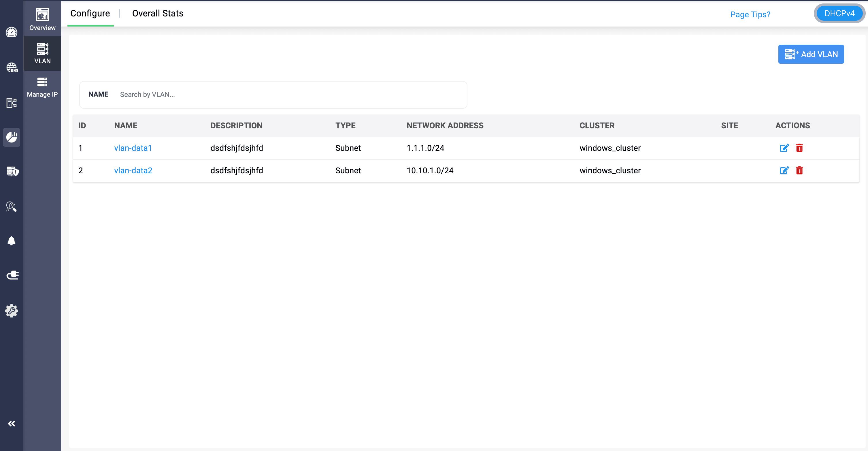Screen dimensions: 868x451
Task: Click the Add VLAN button
Action: (811, 54)
